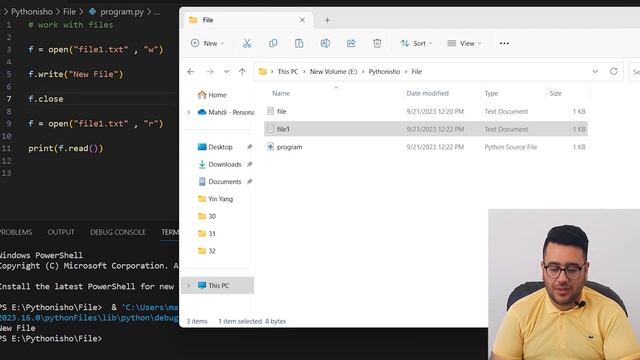Screen dimensions: 640x360
Task: Open Desktop in the navigation pane
Action: [215, 147]
